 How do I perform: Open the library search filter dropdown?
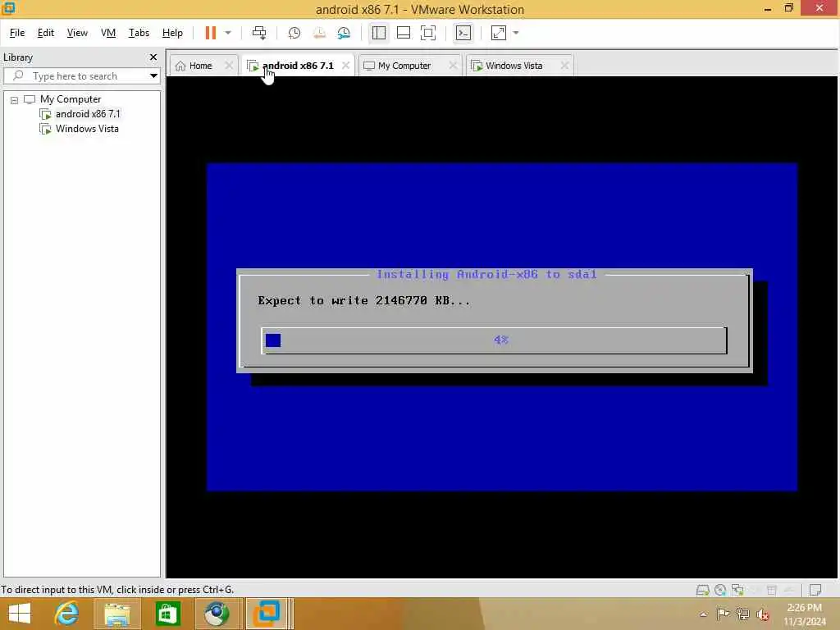(x=153, y=76)
